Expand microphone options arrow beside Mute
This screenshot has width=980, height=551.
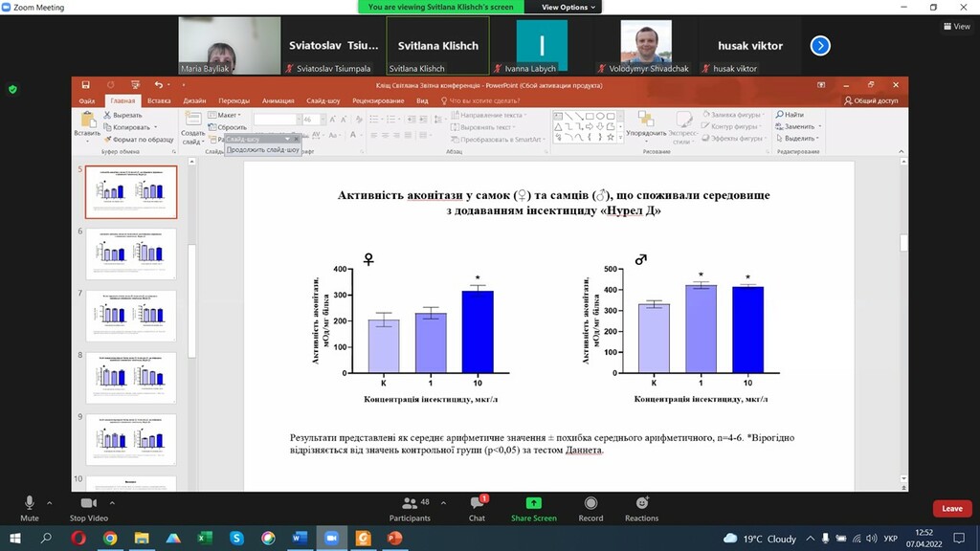coord(50,503)
